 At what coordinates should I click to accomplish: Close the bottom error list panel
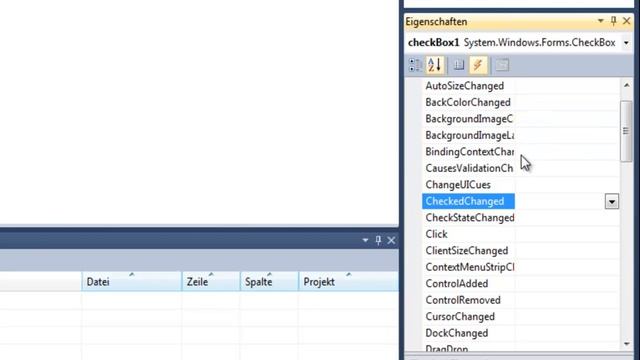[391, 240]
